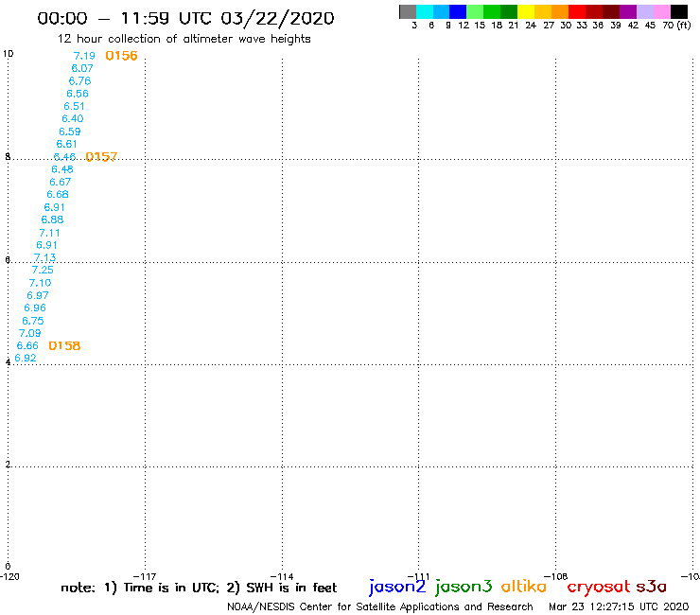Click the 'Mar 23 12:27:15 UTC 2020' timestamp

point(619,606)
